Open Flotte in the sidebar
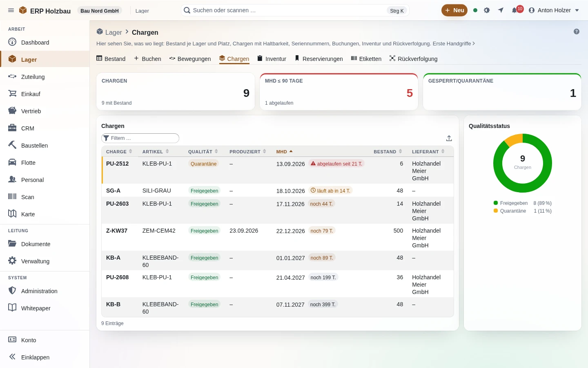Screen dimensions: 588x368 click(45, 162)
